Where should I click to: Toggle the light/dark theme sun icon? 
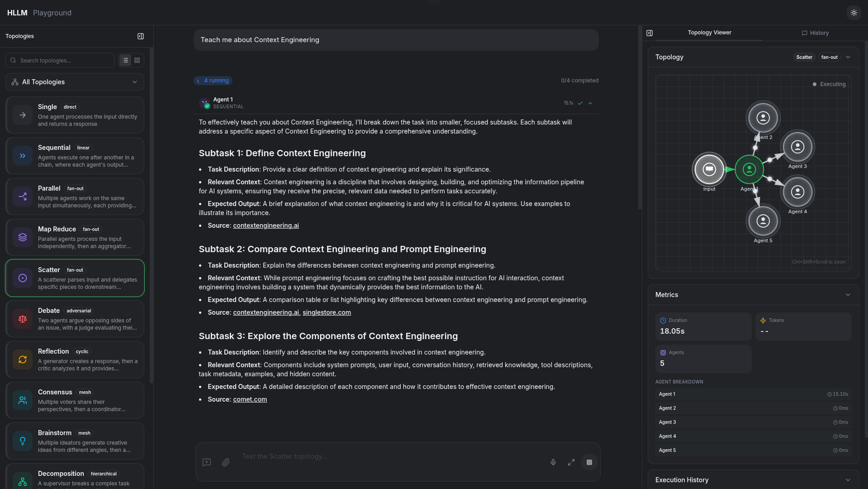coord(854,13)
